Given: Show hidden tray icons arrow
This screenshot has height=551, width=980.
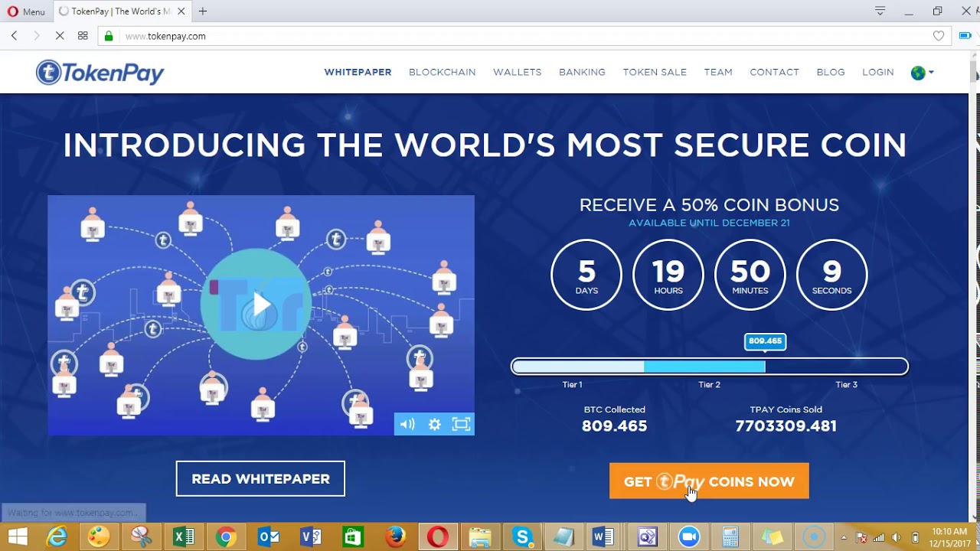Looking at the screenshot, I should (844, 537).
